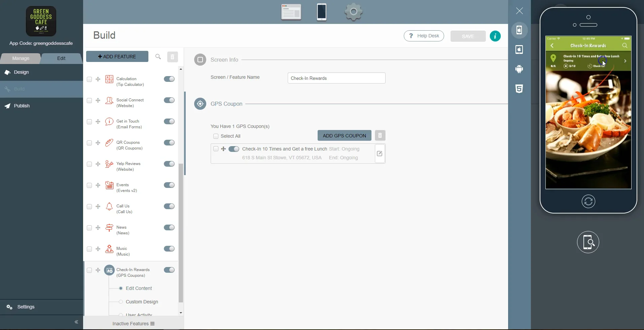Refresh the phone emulator preview
The height and width of the screenshot is (330, 644).
click(588, 201)
